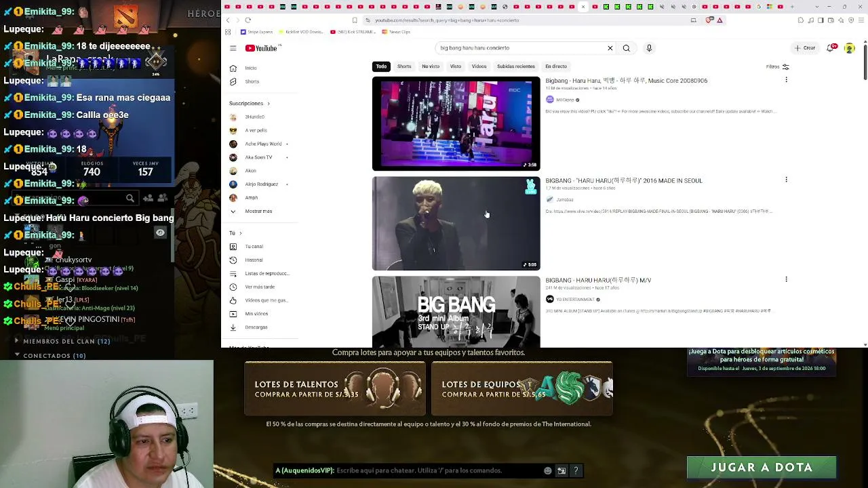Screen dimensions: 868x488
Task: Start voice search with the microphone
Action: tap(649, 48)
